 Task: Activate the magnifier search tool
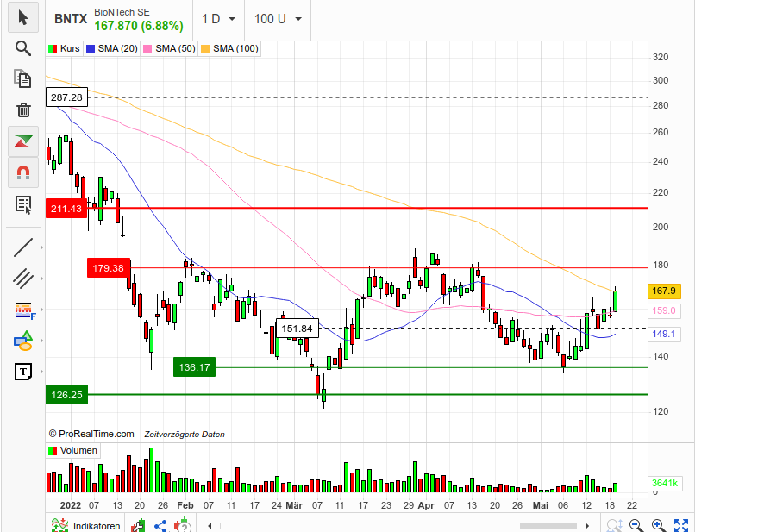point(23,48)
